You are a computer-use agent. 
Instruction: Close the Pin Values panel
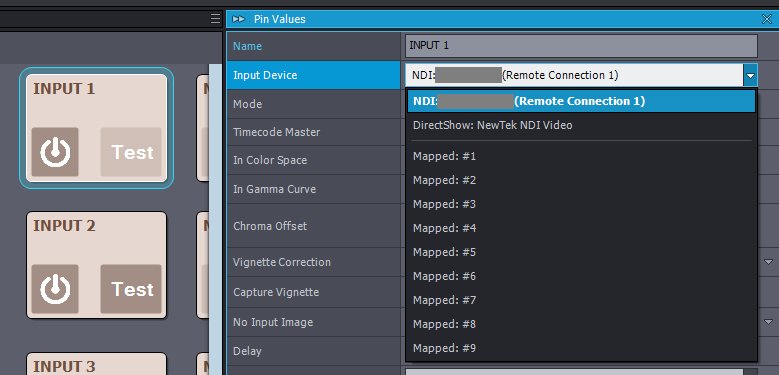coord(767,19)
